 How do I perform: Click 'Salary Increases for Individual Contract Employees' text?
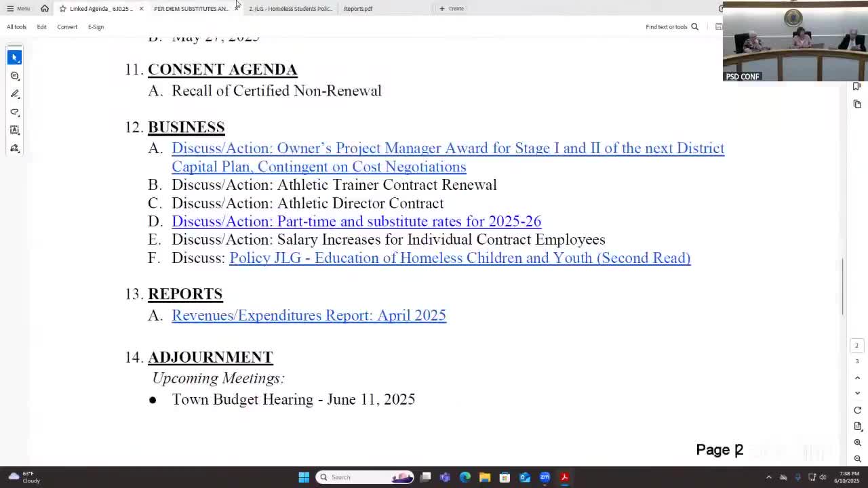(389, 240)
